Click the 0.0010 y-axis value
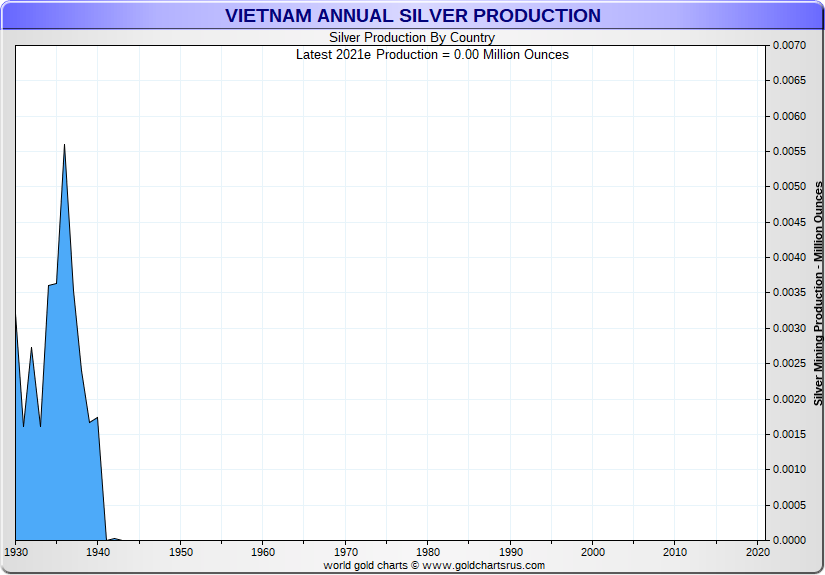 point(789,469)
